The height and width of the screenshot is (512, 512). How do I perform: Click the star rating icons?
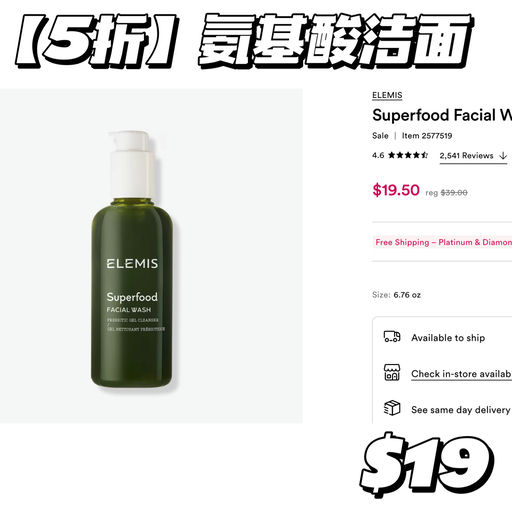[x=408, y=155]
